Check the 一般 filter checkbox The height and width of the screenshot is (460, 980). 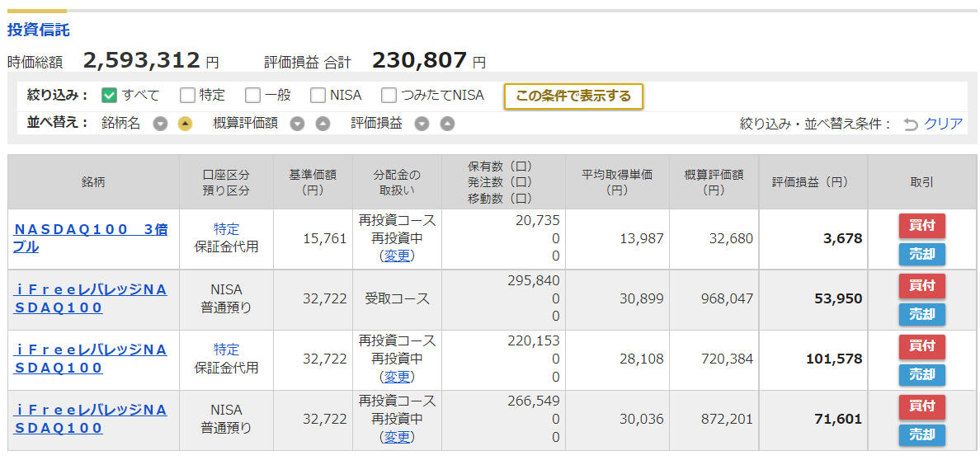tap(252, 95)
